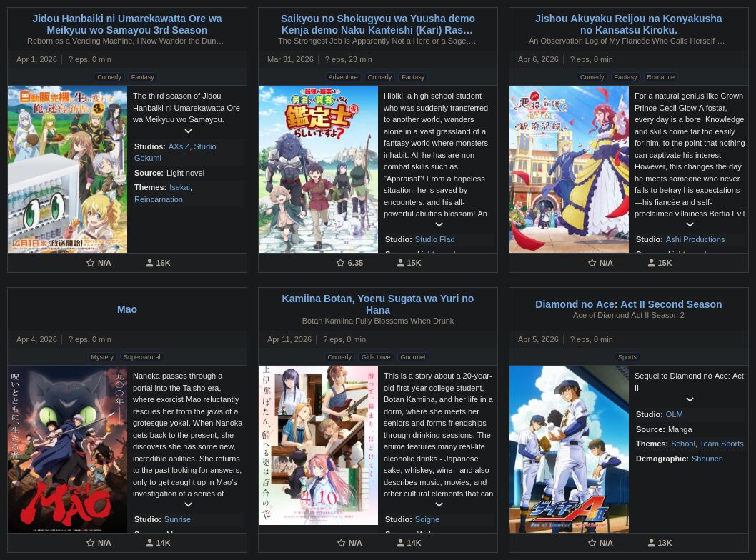Screen dimensions: 756x560
Task: Select the Supernatural genre tag
Action: (x=141, y=357)
